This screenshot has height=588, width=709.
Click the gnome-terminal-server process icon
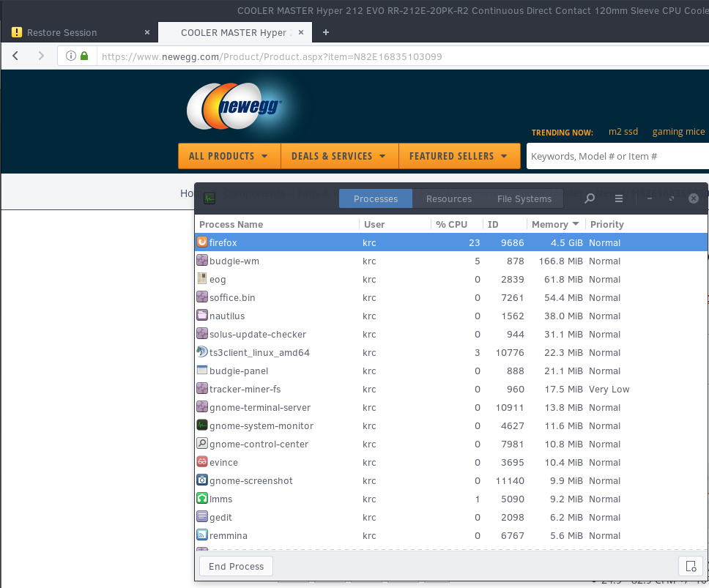[202, 406]
